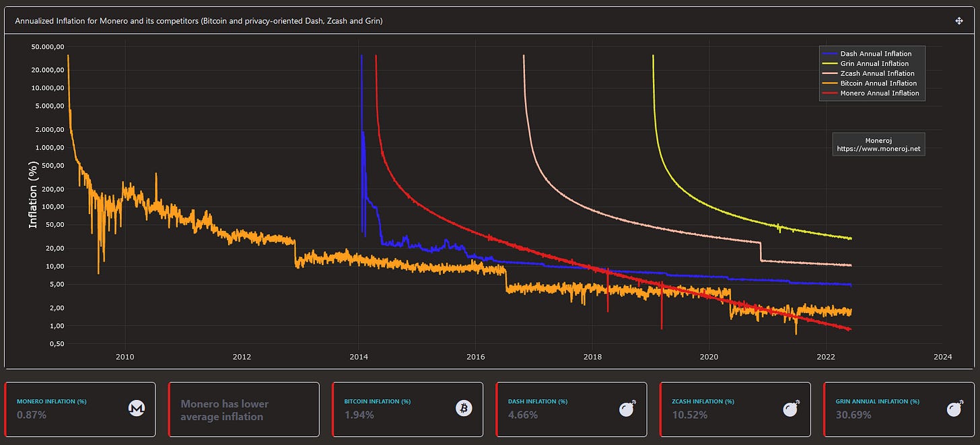
Task: Click the 200,00 y-axis tick label
Action: pyautogui.click(x=53, y=189)
